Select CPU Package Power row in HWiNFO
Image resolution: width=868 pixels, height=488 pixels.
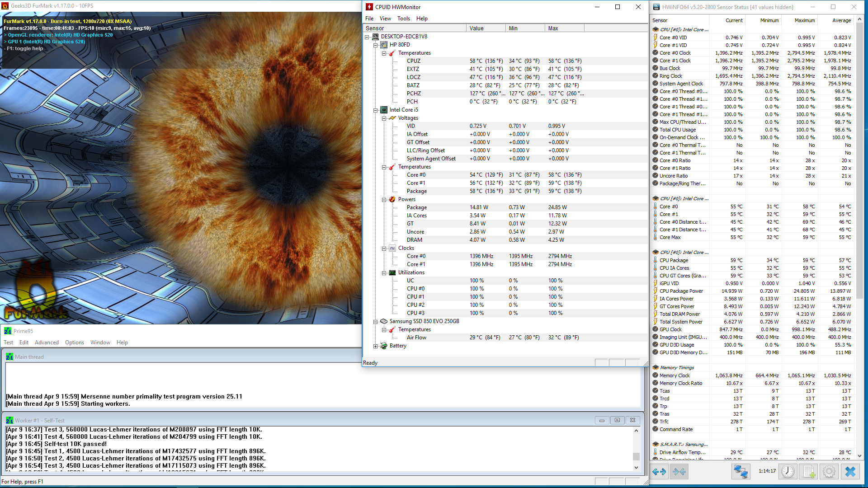pyautogui.click(x=752, y=291)
